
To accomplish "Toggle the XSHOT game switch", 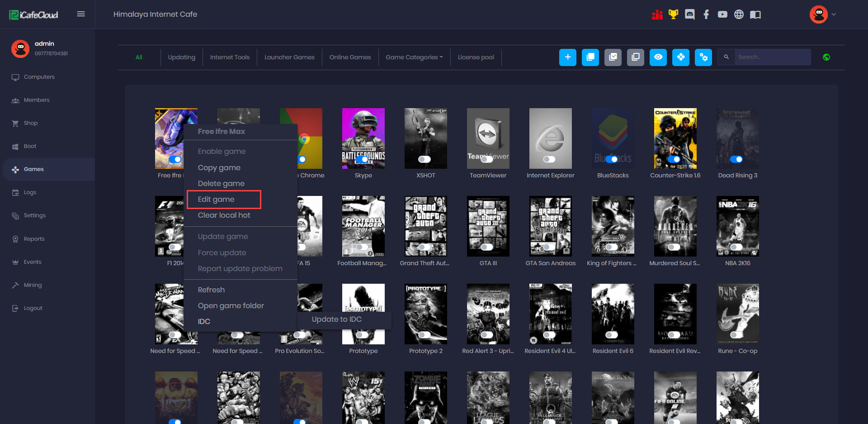I will pyautogui.click(x=425, y=159).
